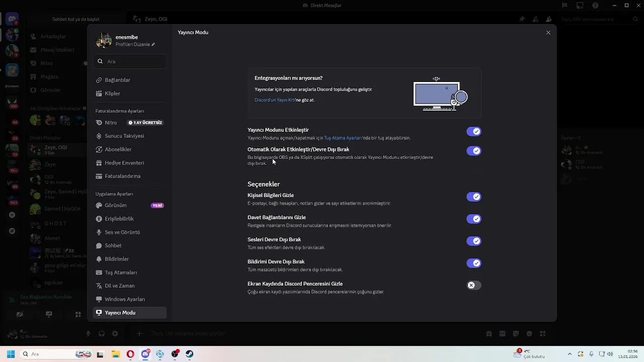
Task: Enable Ekran Kaydında Discord Penceresini Gizle switch
Action: (474, 285)
